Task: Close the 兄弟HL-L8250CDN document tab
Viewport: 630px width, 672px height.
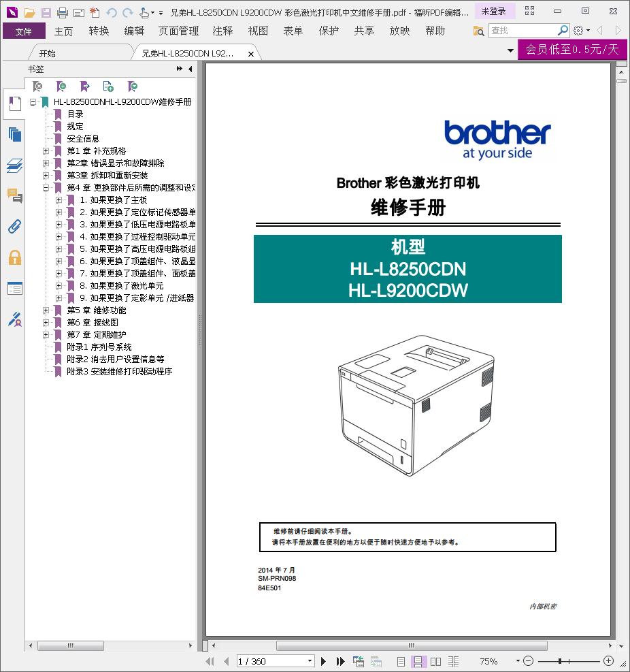Action: pos(251,54)
